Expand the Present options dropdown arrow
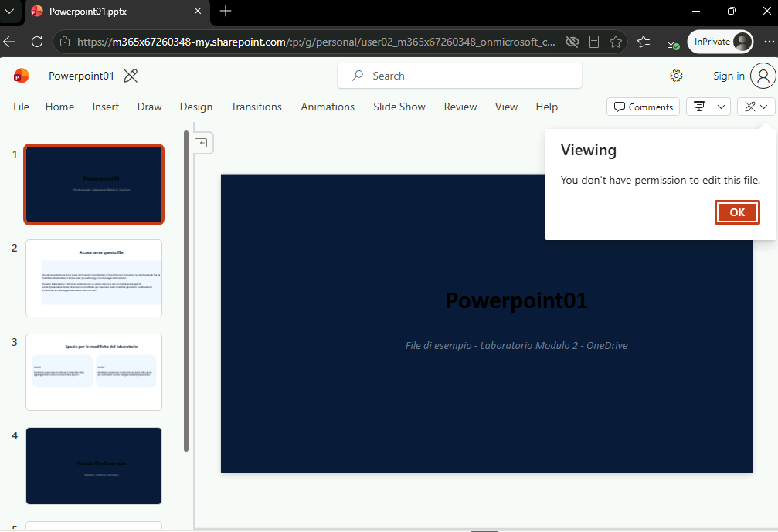This screenshot has height=532, width=778. [721, 107]
